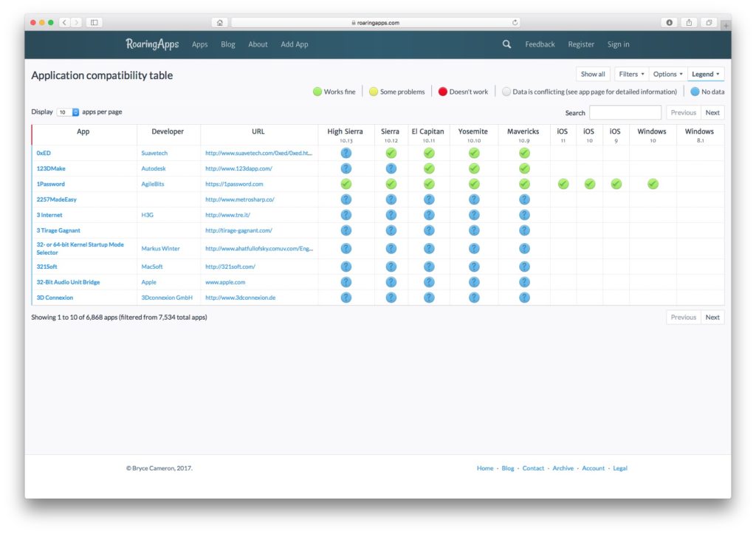Open the 0xED app link
Viewport: 756px width, 534px height.
tap(44, 153)
